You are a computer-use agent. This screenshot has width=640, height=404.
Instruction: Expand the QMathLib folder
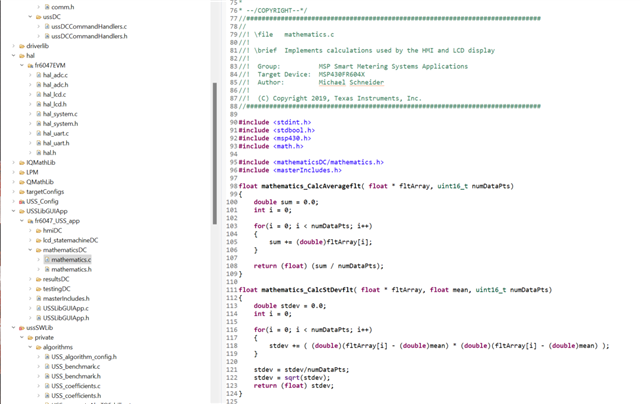click(13, 182)
